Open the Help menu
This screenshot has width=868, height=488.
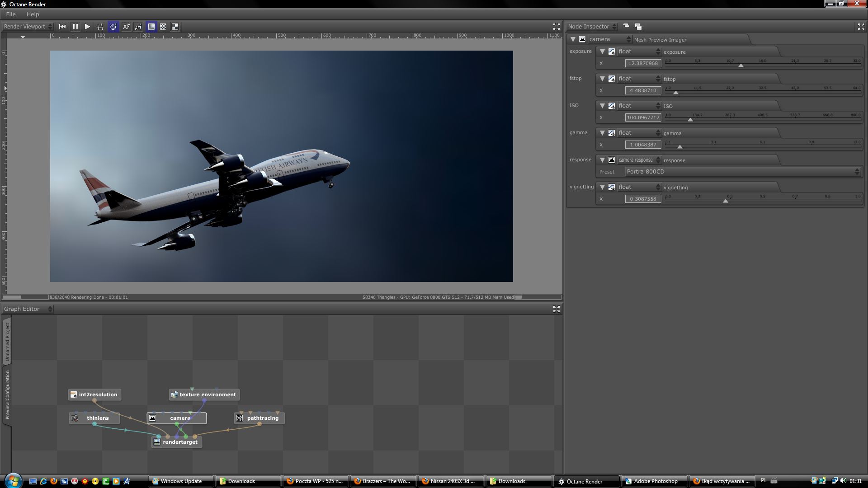click(33, 14)
